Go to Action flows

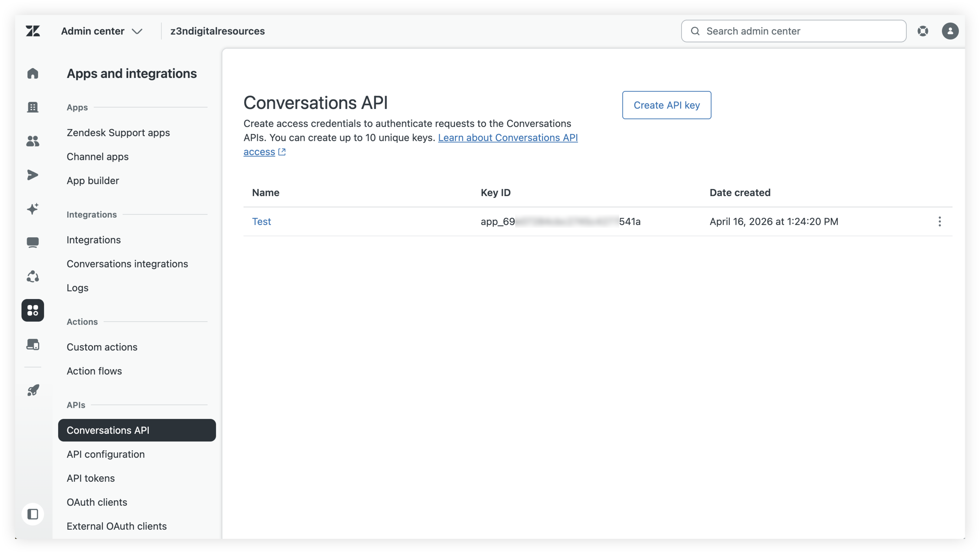click(94, 371)
